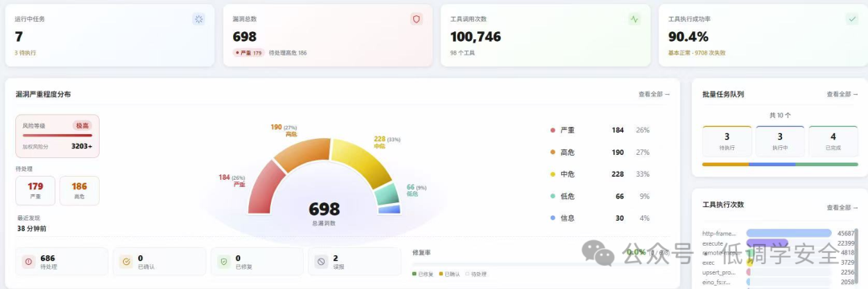Select the 4 已完成 queue box
The height and width of the screenshot is (289, 868).
(833, 141)
